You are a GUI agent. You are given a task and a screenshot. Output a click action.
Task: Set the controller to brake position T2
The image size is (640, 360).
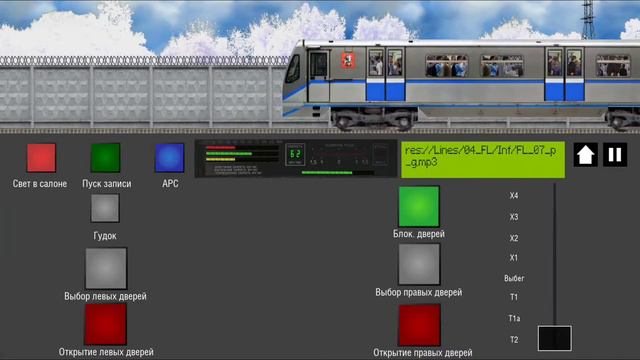click(x=514, y=340)
